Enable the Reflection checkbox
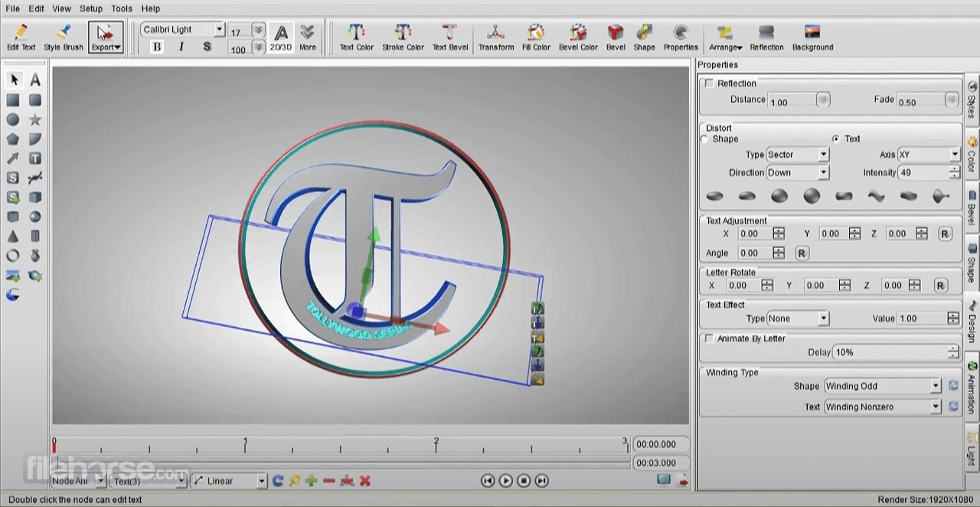 pos(709,83)
